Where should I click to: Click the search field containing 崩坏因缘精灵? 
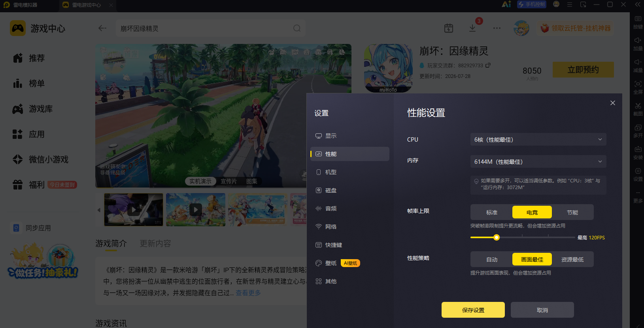pyautogui.click(x=211, y=28)
